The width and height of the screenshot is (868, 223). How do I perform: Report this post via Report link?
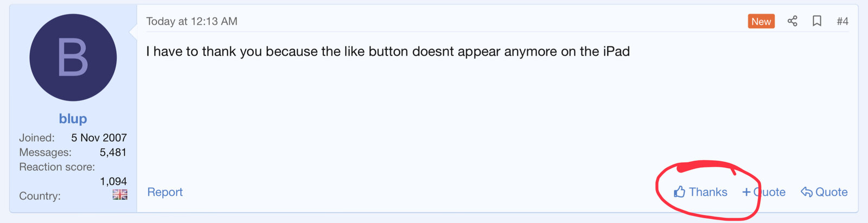(165, 192)
